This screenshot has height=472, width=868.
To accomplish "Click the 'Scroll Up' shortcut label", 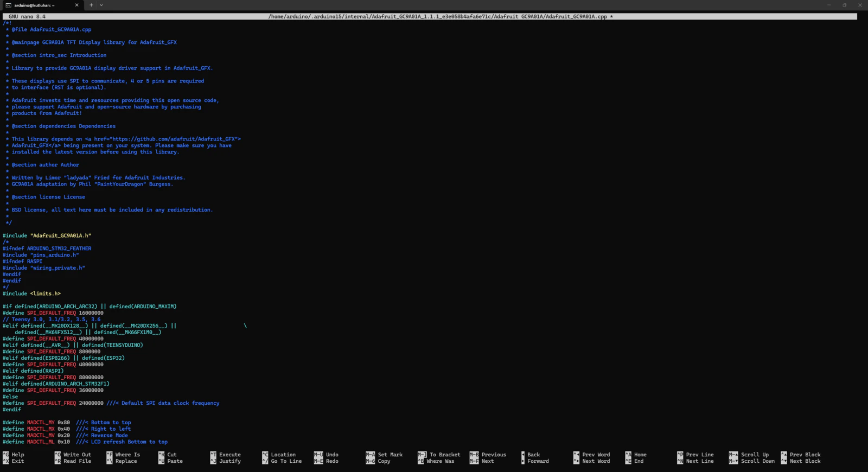I will 755,455.
